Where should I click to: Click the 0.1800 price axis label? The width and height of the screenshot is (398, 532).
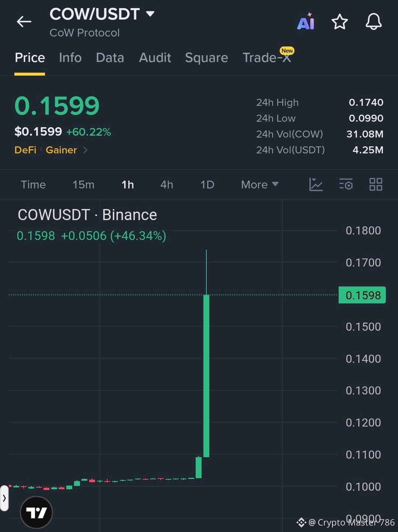[363, 231]
